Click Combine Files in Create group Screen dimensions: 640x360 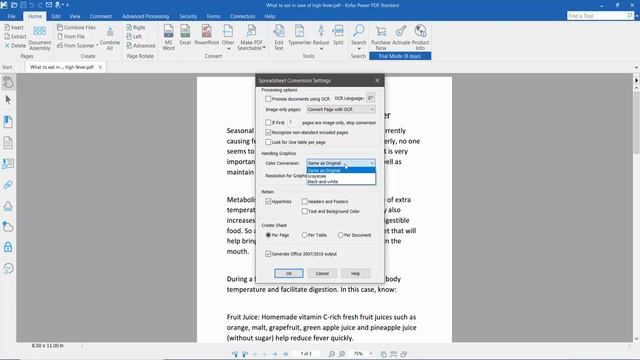tap(76, 27)
